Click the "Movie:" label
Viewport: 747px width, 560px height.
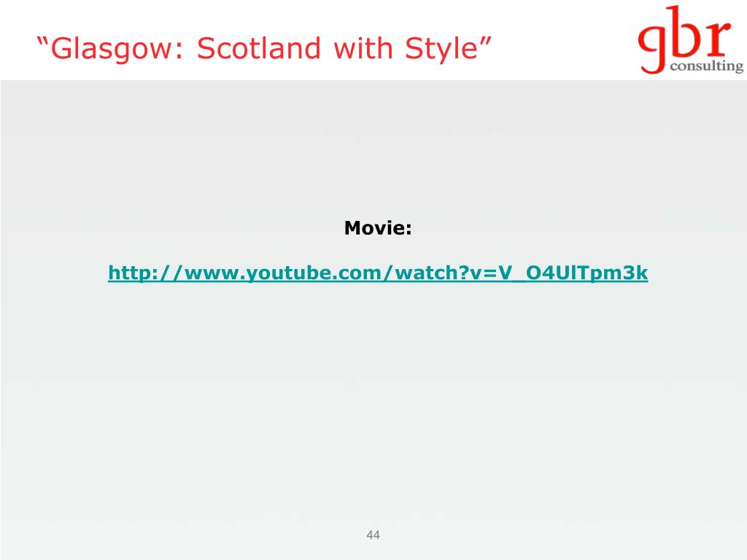pos(378,228)
